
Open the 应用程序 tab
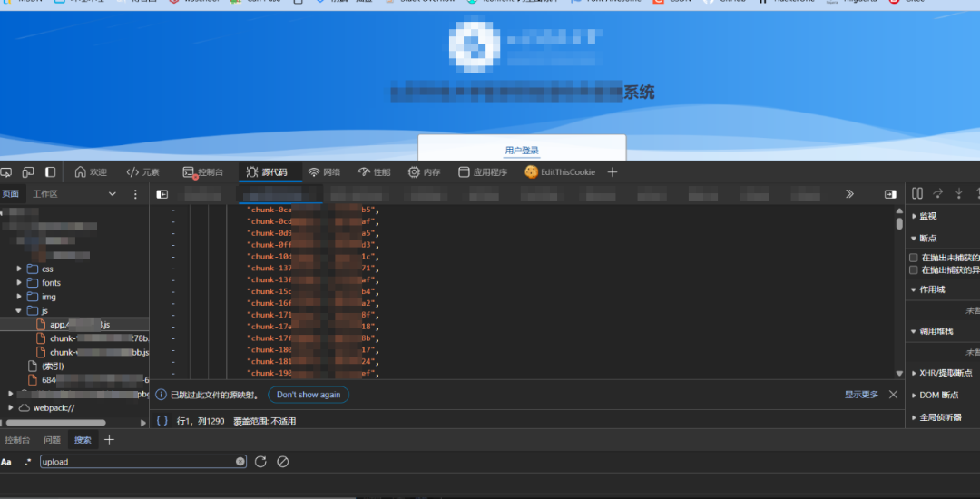(483, 172)
